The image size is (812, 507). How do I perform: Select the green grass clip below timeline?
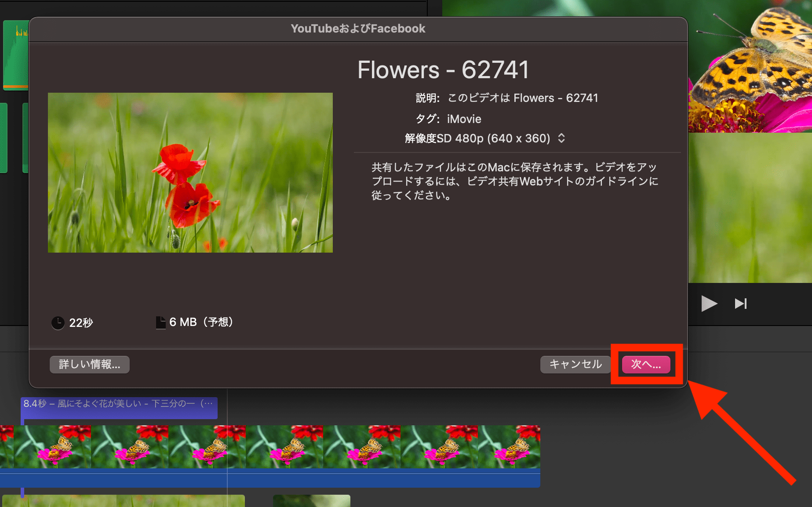click(124, 501)
